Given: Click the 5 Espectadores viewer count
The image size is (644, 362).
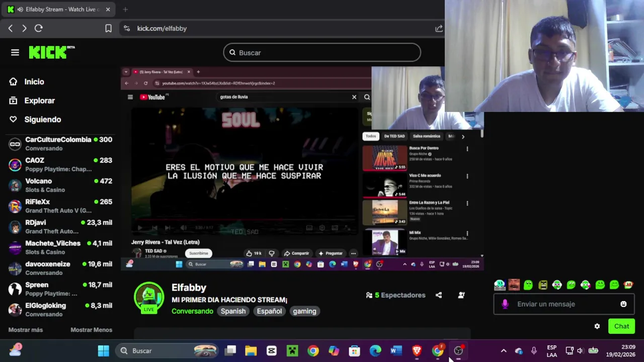Looking at the screenshot, I should click(x=395, y=295).
